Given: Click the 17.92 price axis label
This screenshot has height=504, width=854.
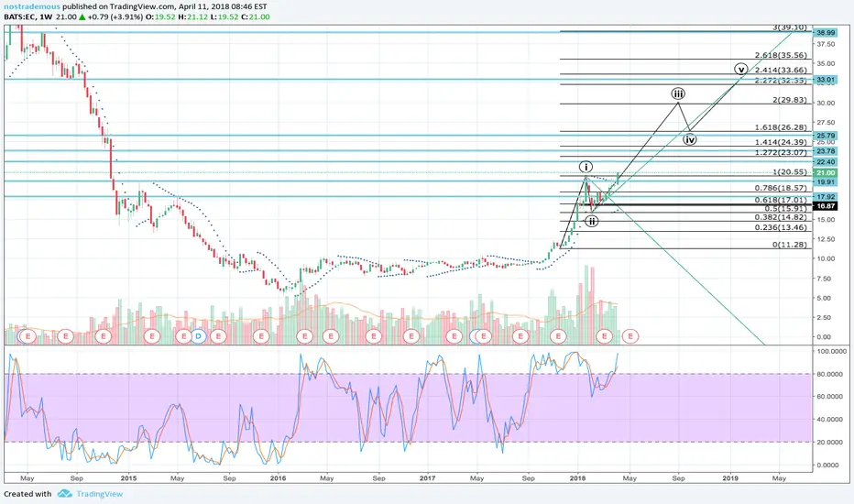Looking at the screenshot, I should [826, 197].
